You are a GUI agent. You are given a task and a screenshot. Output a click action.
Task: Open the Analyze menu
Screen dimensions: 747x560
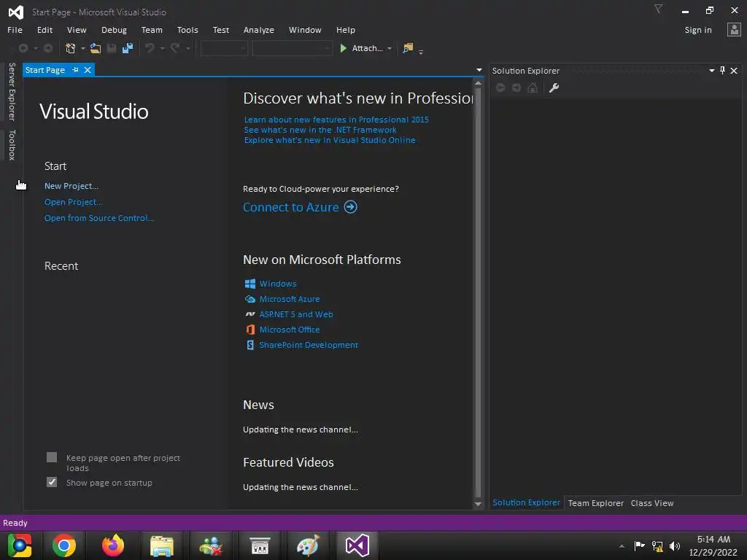tap(259, 30)
